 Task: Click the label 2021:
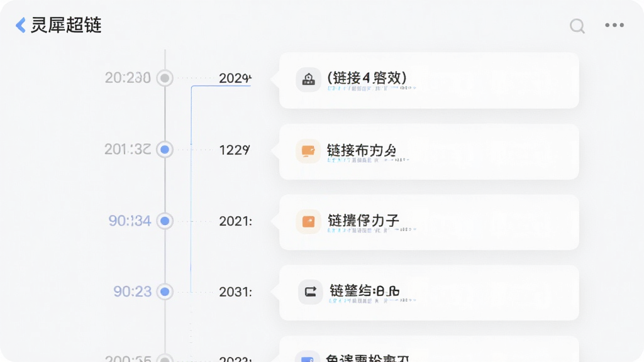pyautogui.click(x=235, y=221)
